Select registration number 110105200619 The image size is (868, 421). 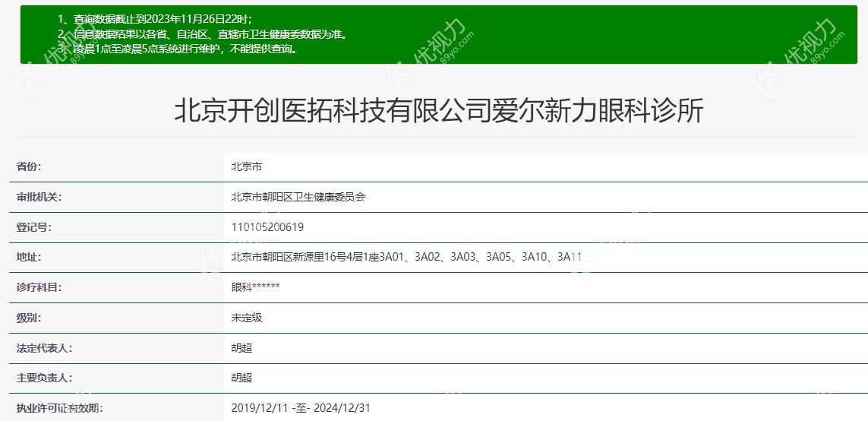point(267,227)
